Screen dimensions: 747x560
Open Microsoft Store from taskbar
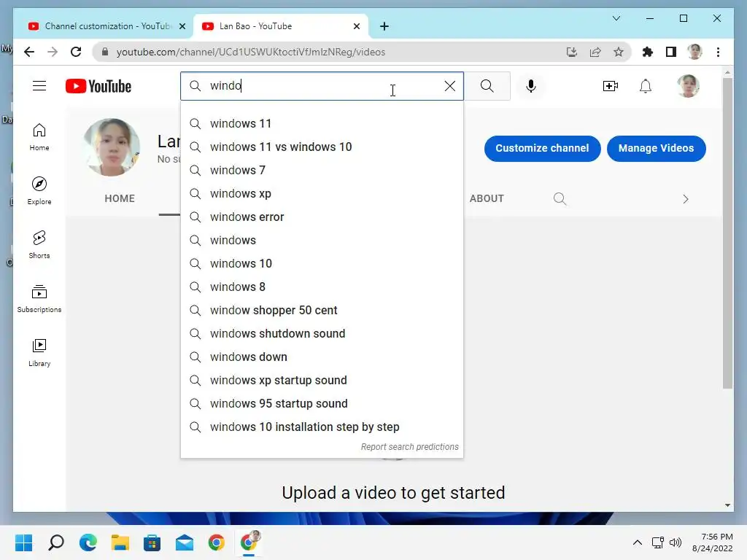[x=152, y=542]
